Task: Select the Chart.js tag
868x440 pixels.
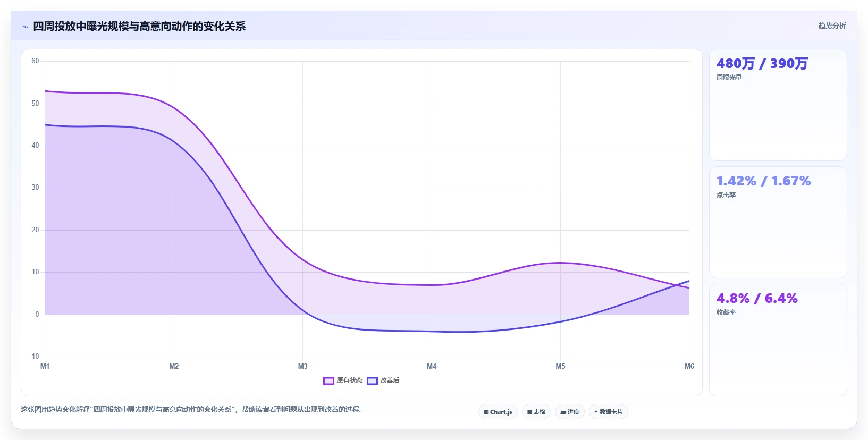Action: point(498,412)
